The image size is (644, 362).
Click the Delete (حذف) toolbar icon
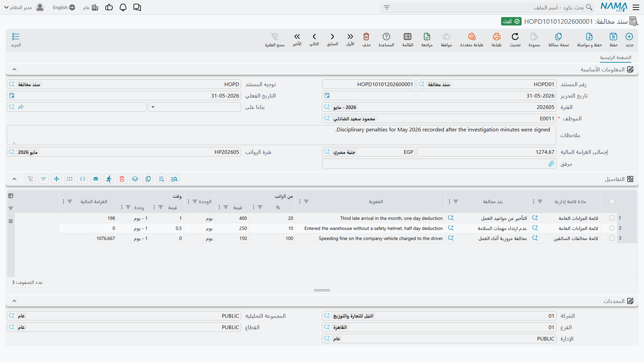pos(366,37)
